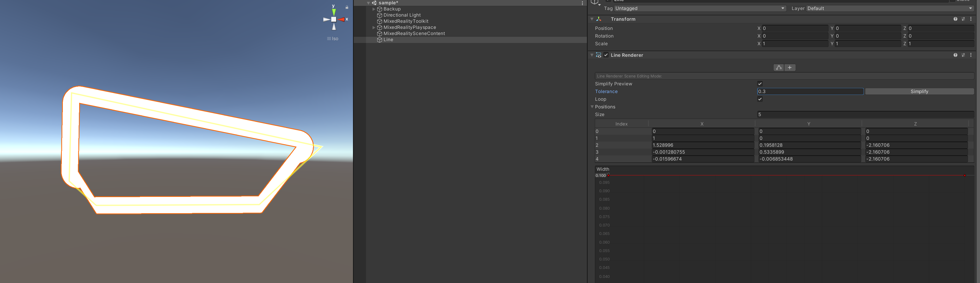Open the Line Renderer help icon
Screen dimensions: 980x283
[955, 55]
